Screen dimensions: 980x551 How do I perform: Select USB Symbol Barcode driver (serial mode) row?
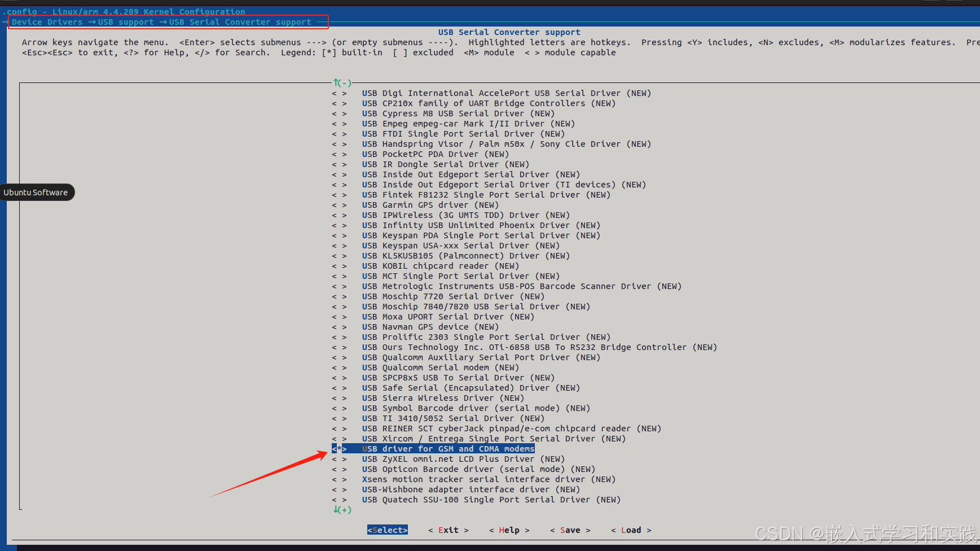coord(461,408)
